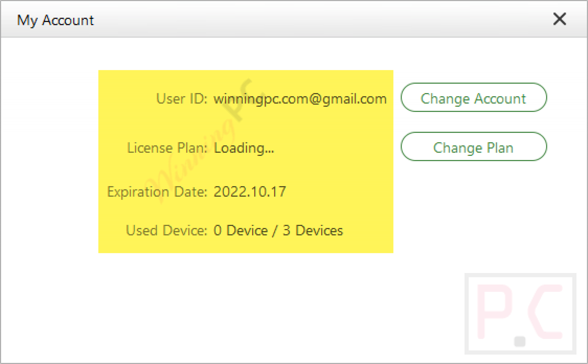Click the diagonal WinningPC watermark text
The image size is (588, 364).
[x=198, y=141]
